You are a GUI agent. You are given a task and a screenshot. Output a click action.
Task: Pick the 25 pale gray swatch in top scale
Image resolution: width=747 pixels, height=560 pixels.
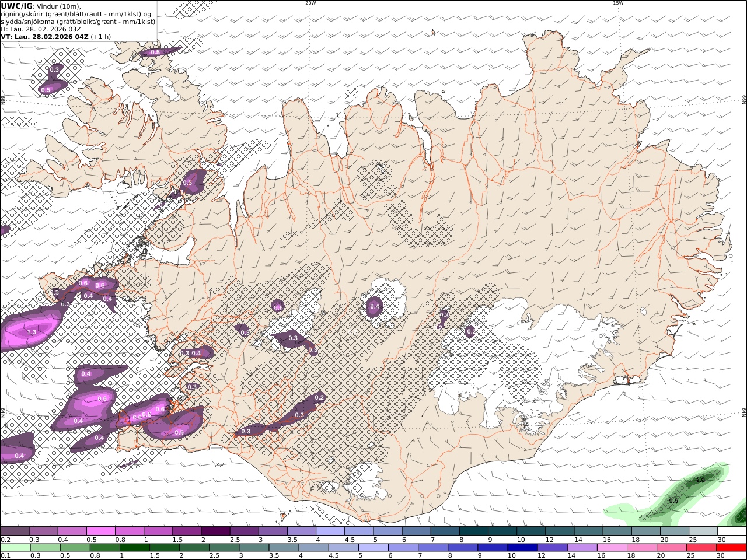click(703, 531)
